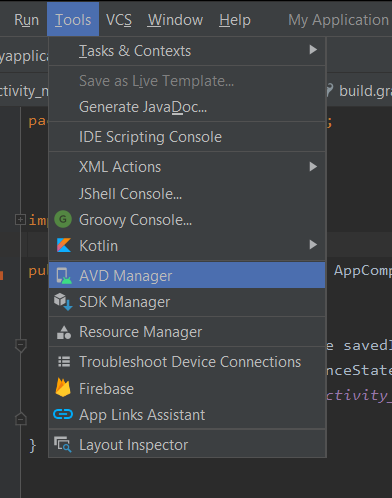Open the VCS menu

point(119,20)
